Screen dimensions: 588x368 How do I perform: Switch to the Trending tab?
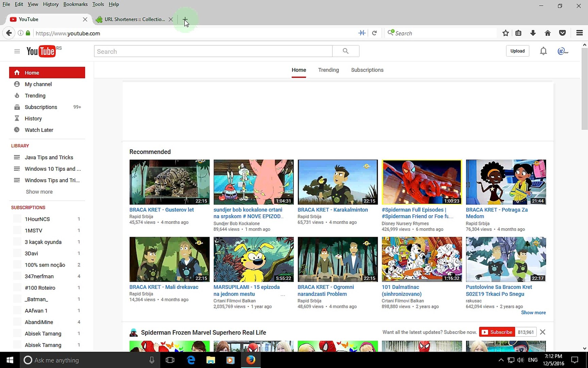tap(328, 70)
